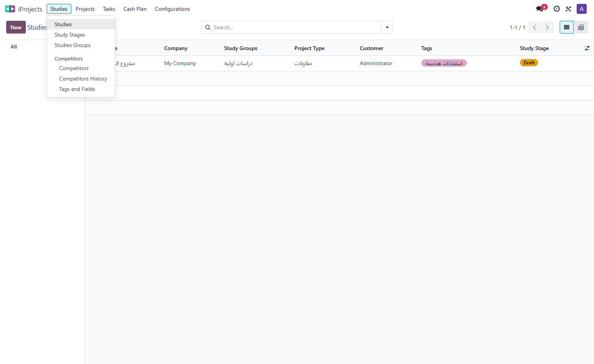Switch to list view
594x364 pixels.
(567, 27)
